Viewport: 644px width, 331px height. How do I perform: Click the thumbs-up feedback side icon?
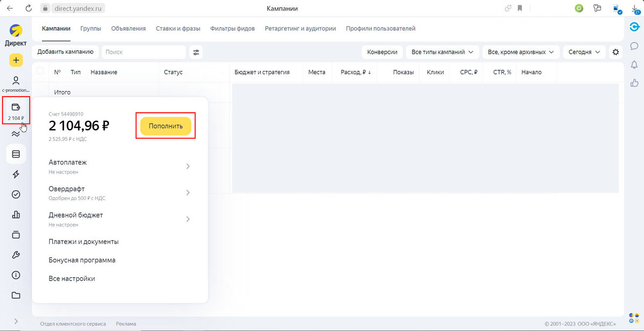634,83
